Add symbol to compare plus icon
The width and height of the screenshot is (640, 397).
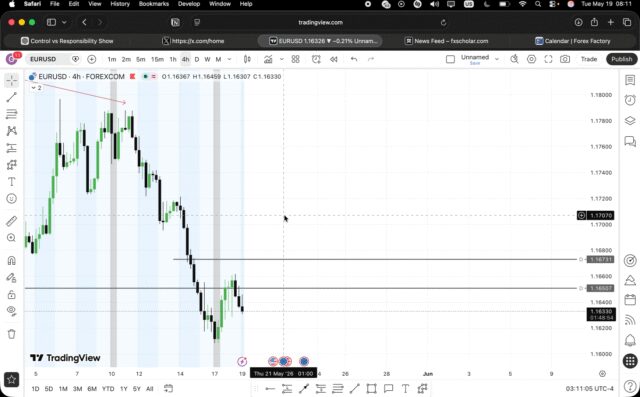click(92, 59)
